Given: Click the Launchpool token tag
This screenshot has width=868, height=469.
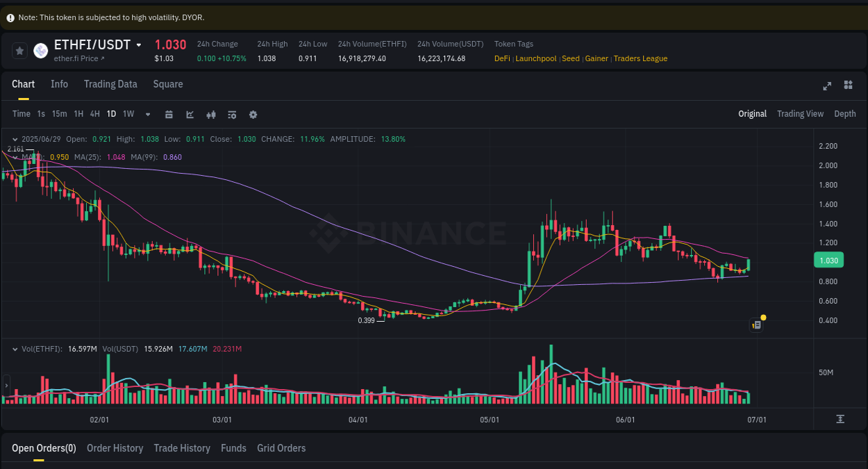Looking at the screenshot, I should (x=536, y=58).
